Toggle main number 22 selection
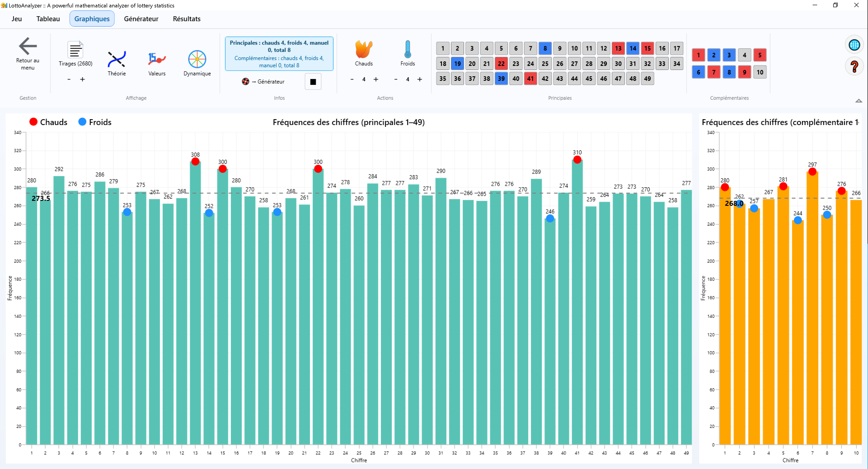868x469 pixels. 501,64
